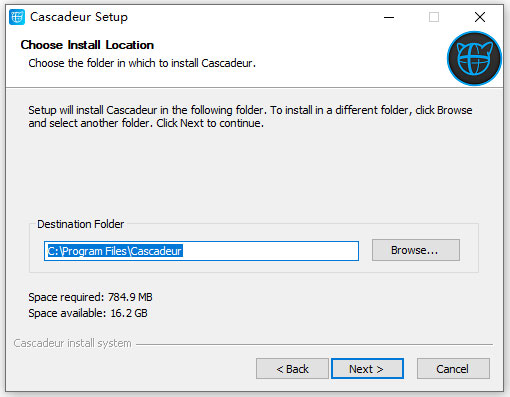Click the Choose Install Location heading
510x397 pixels.
87,45
